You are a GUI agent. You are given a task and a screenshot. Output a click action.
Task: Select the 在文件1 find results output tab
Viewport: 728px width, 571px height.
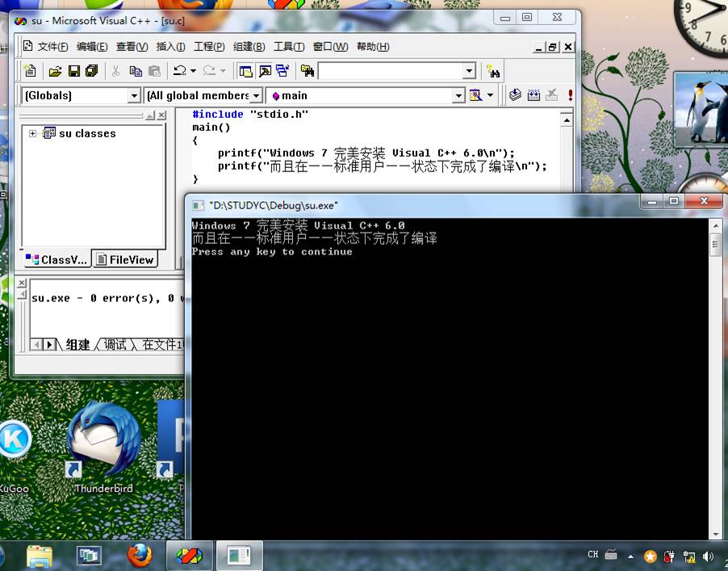tap(162, 344)
